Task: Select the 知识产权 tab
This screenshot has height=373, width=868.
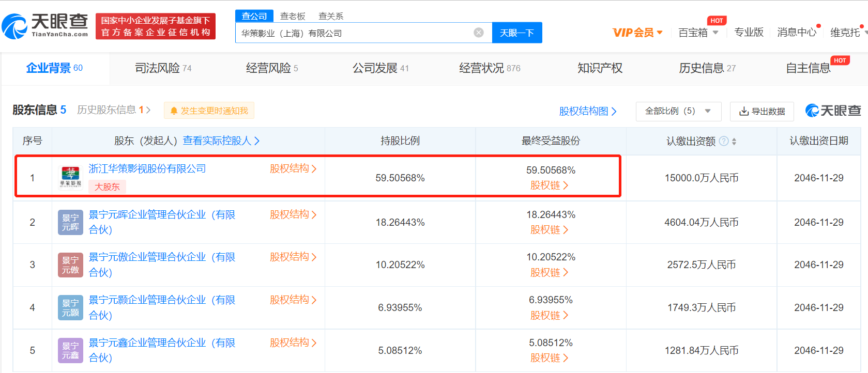Action: [x=600, y=68]
